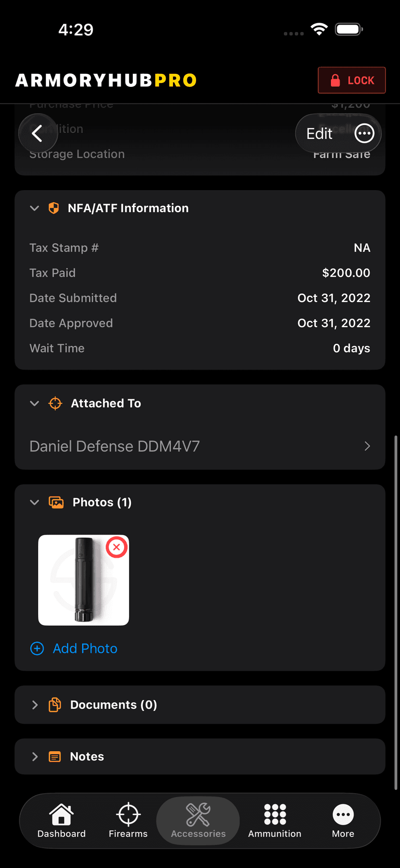This screenshot has width=400, height=868.
Task: Open the ellipsis options menu
Action: pyautogui.click(x=364, y=133)
